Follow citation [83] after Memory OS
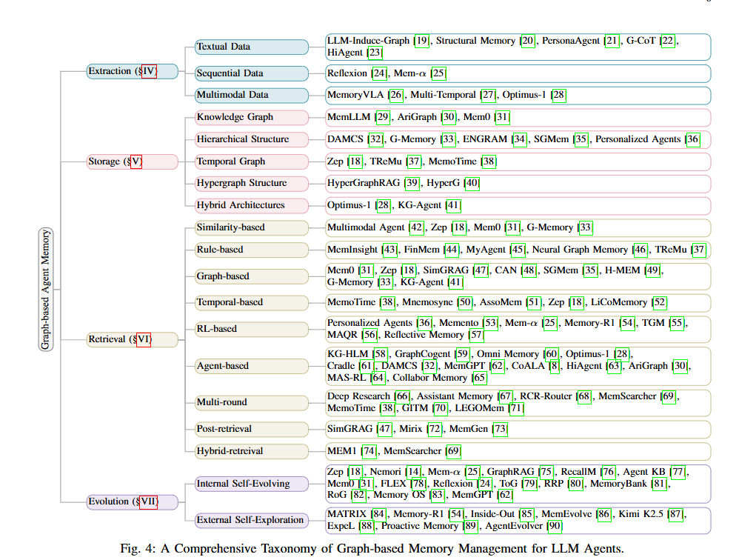 [438, 496]
